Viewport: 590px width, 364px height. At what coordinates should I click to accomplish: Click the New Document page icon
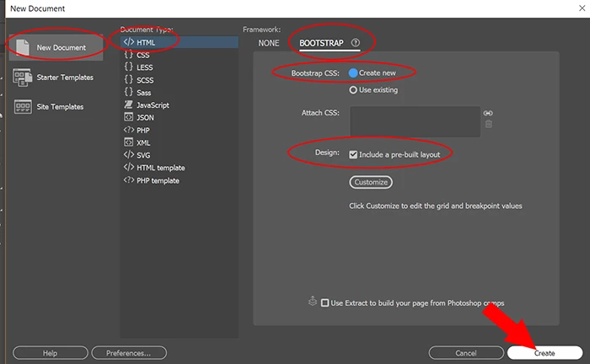tap(23, 48)
